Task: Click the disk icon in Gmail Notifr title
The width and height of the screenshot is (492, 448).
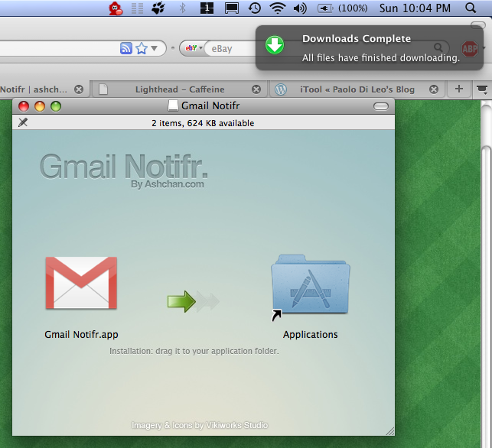Action: coord(173,106)
